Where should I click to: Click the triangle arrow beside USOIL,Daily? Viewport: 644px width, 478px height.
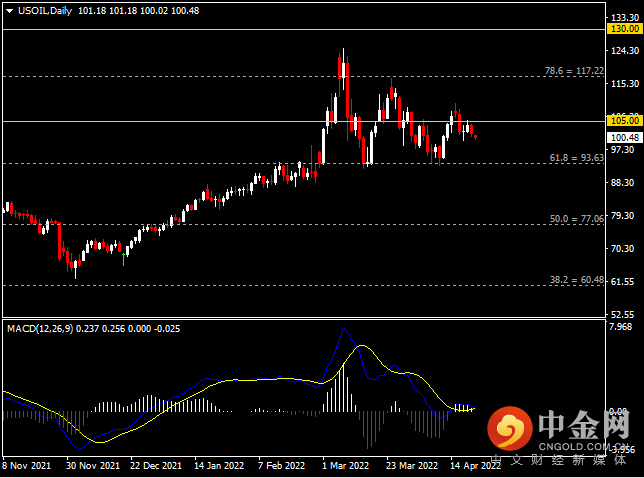point(10,10)
